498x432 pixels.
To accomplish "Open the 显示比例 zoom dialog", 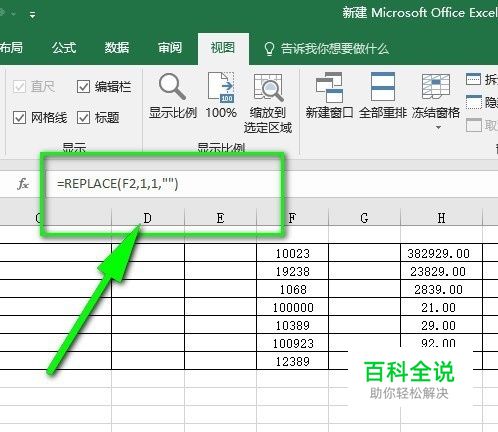I will pos(172,96).
